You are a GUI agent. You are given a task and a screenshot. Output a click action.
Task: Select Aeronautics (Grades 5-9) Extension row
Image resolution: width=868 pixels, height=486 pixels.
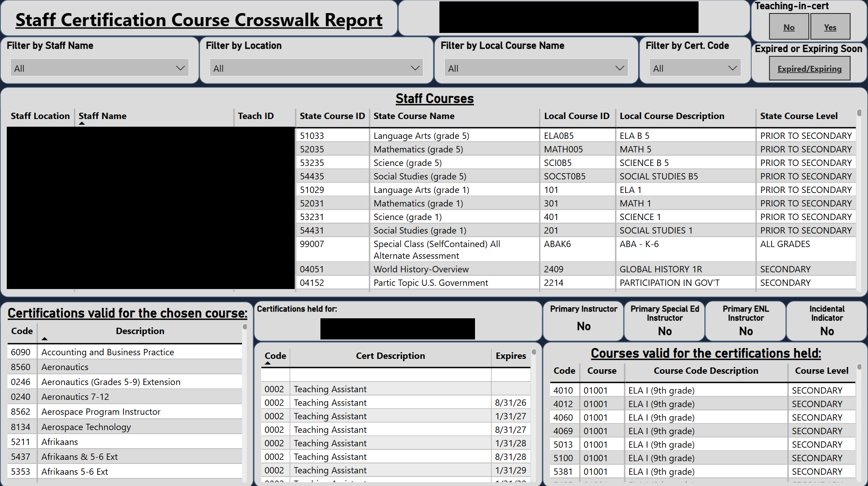[125, 382]
